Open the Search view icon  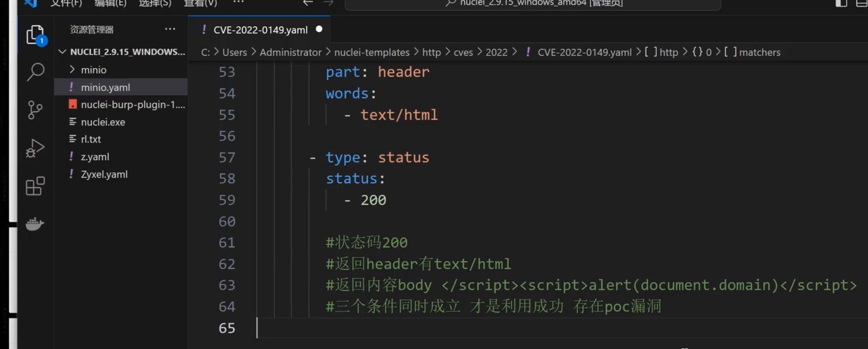pos(35,72)
